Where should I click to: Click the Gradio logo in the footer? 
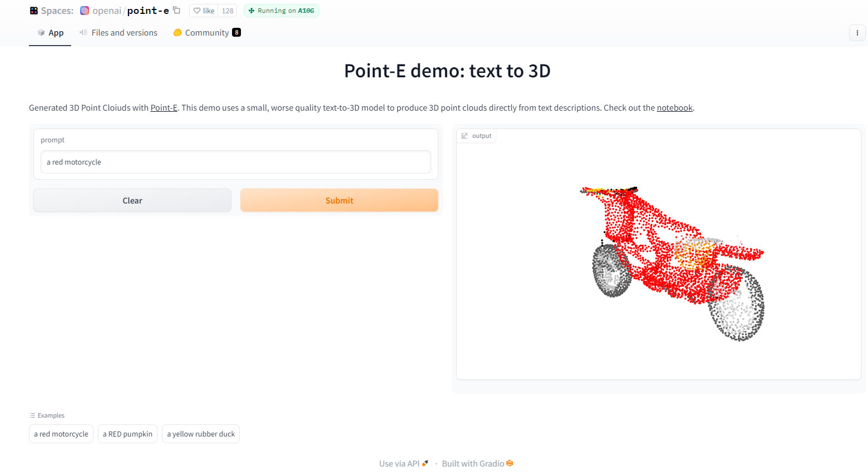pos(510,463)
